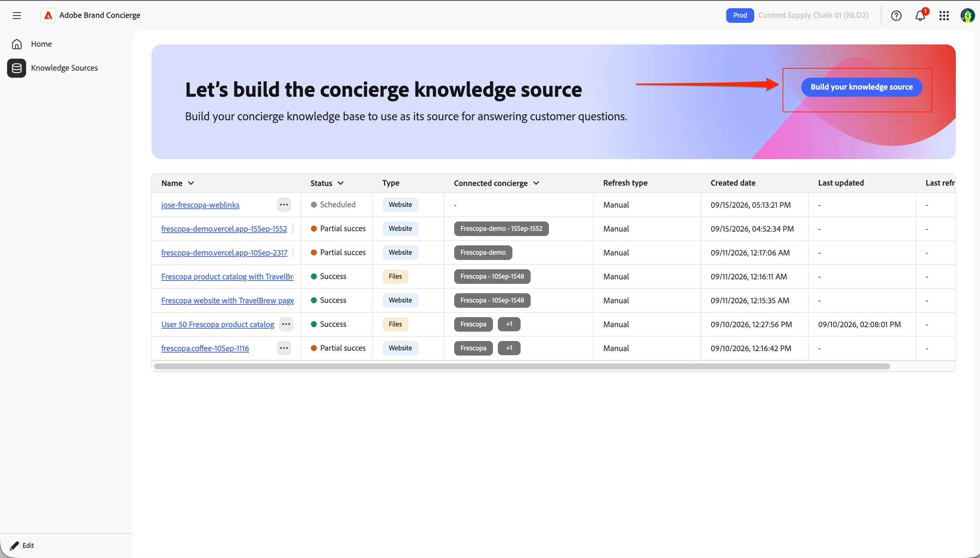This screenshot has height=558, width=980.
Task: Click the Knowledge Sources database icon
Action: [16, 68]
